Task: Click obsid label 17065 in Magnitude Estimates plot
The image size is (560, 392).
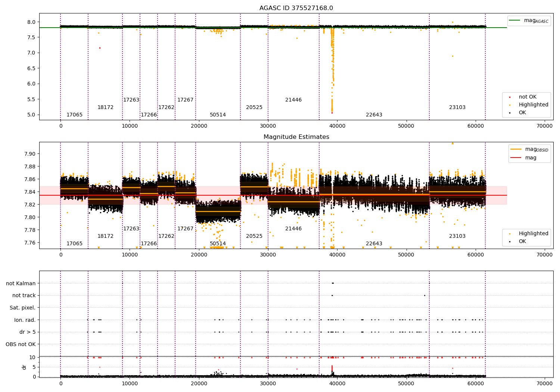Action: click(x=74, y=244)
